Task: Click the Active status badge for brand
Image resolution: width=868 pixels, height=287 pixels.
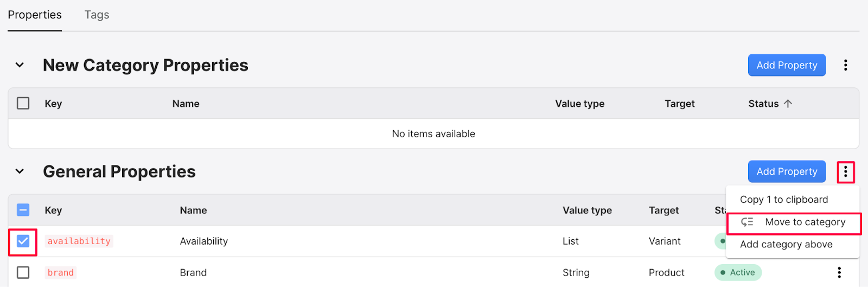Action: coord(738,272)
